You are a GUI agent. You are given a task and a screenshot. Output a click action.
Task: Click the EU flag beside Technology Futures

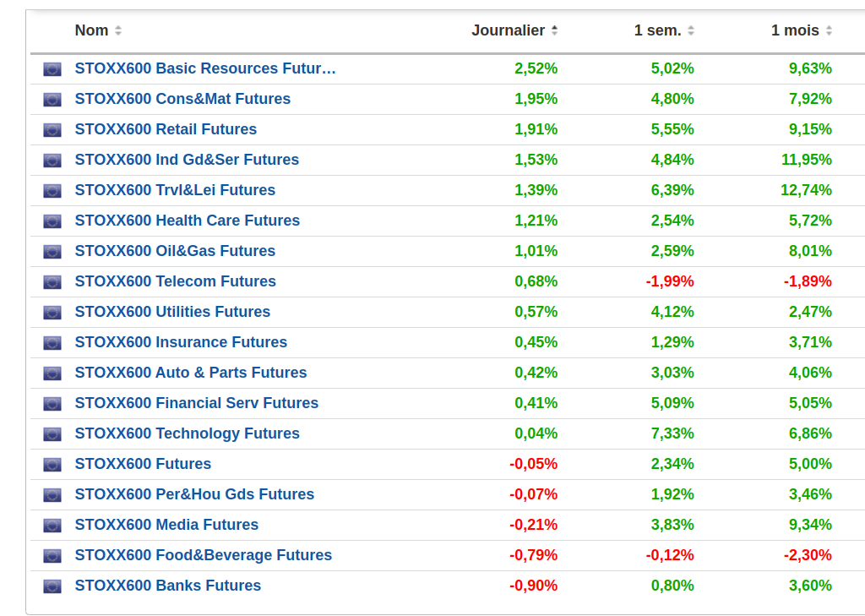[x=52, y=434]
